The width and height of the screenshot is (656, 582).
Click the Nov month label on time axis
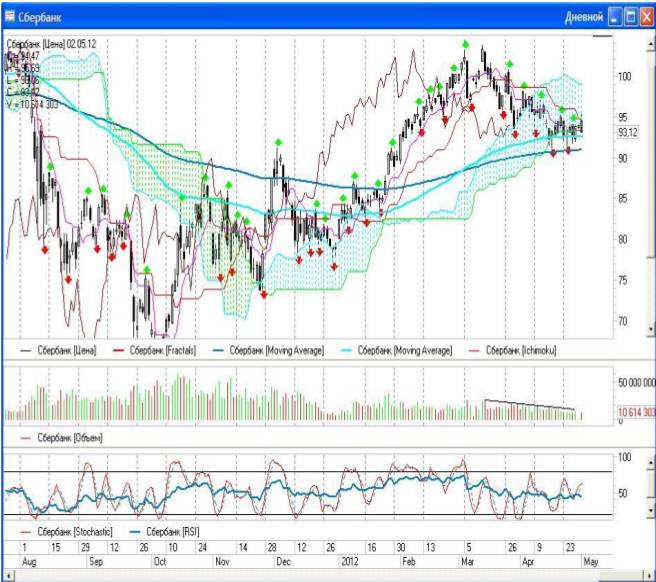pyautogui.click(x=222, y=561)
